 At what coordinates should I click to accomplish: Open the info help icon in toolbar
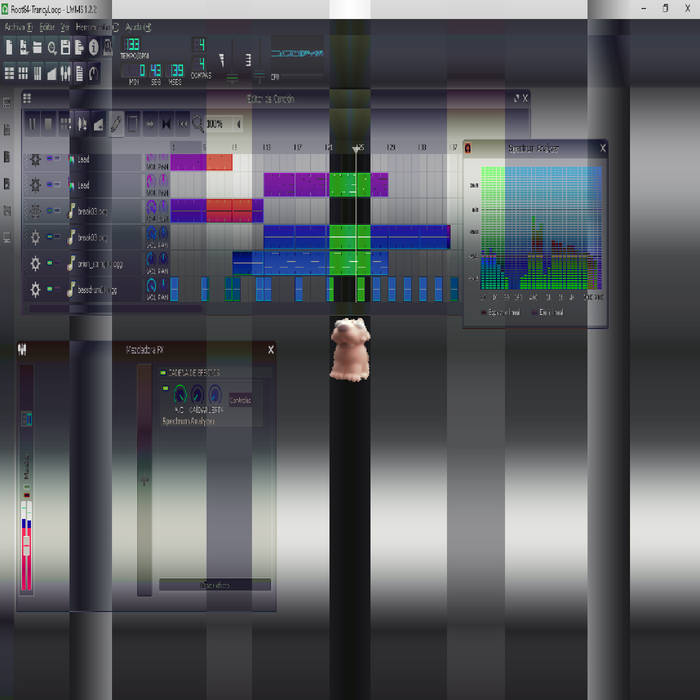tap(94, 47)
